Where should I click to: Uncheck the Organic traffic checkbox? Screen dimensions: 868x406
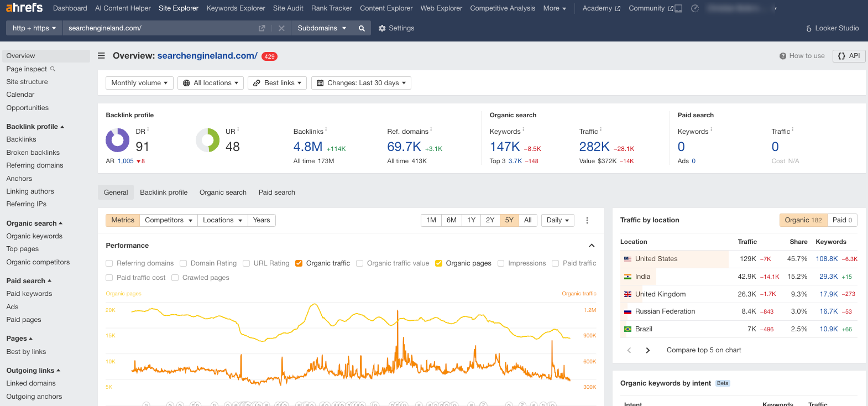point(299,263)
